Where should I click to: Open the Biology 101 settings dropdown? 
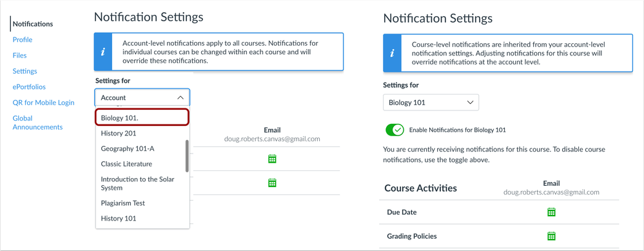coord(431,103)
